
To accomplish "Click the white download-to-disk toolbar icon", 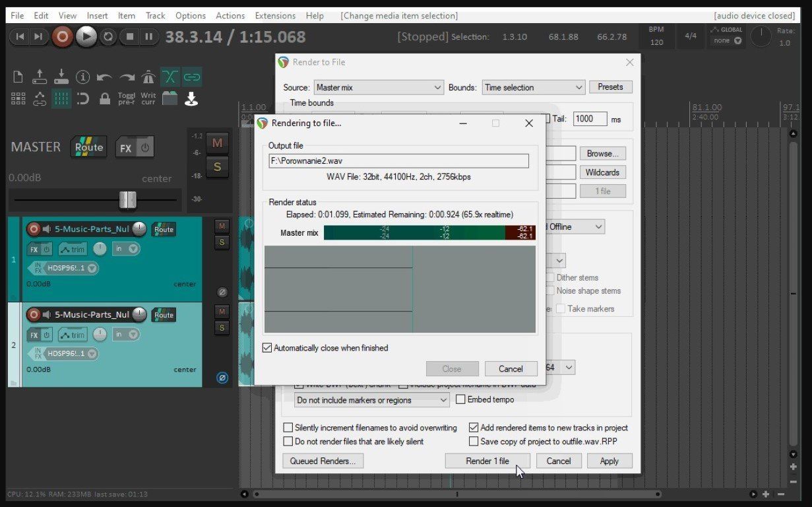I will 191,99.
